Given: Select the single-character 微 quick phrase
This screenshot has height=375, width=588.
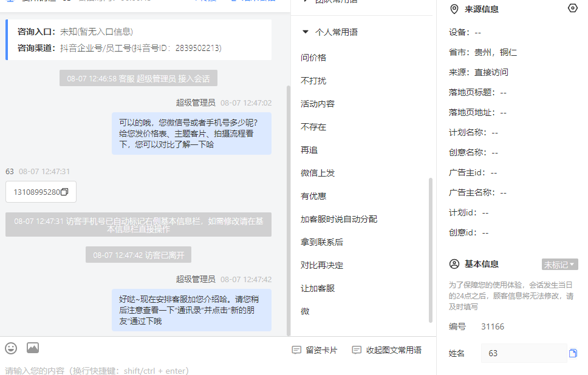Looking at the screenshot, I should pyautogui.click(x=306, y=312).
